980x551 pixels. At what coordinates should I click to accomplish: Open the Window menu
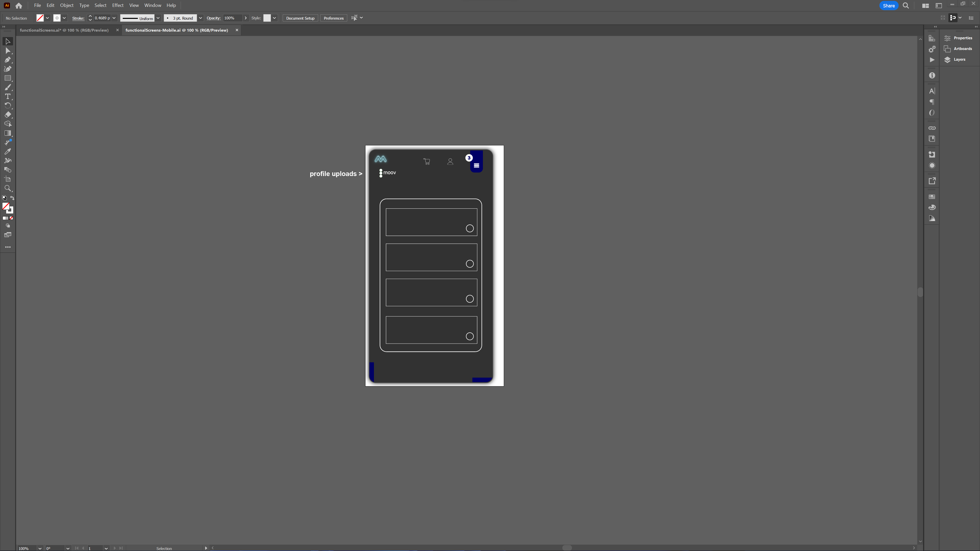153,5
